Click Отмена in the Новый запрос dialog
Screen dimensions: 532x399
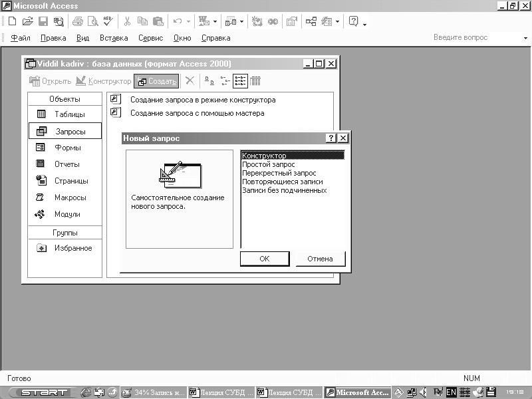321,259
